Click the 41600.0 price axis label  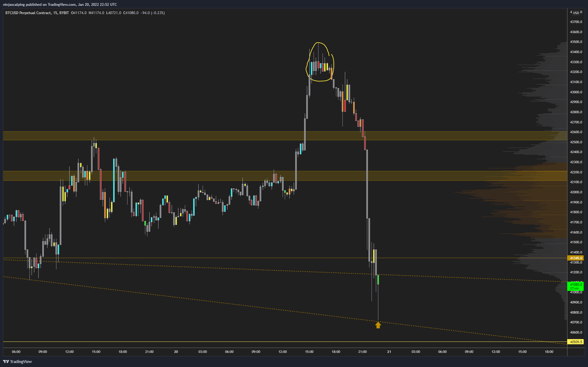[x=575, y=232]
